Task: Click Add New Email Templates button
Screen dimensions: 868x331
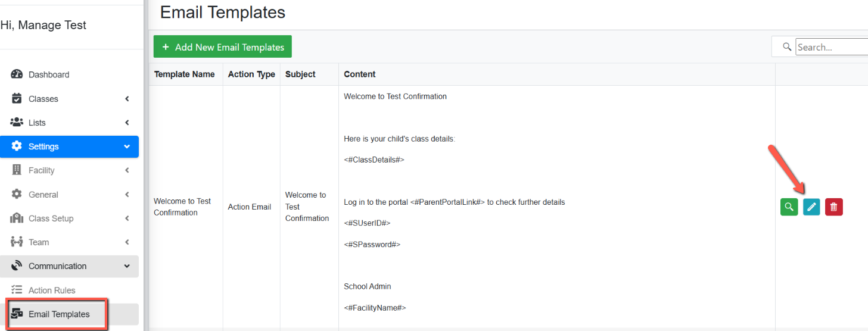Action: pos(223,46)
